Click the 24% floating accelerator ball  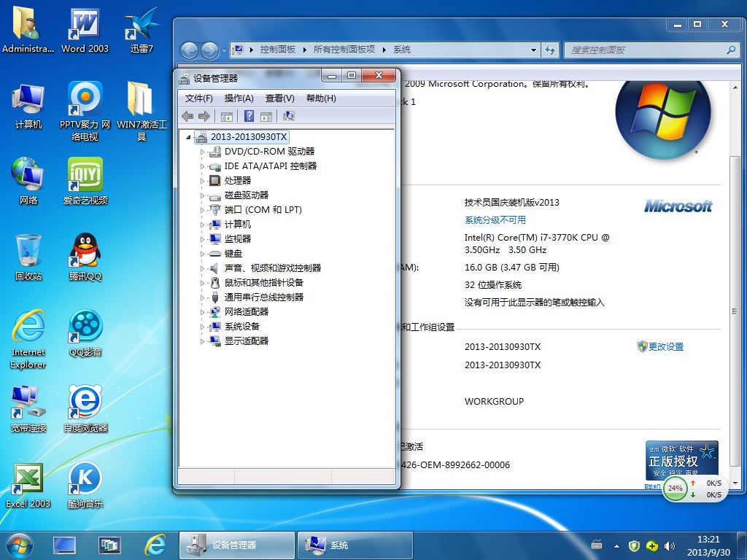(675, 488)
